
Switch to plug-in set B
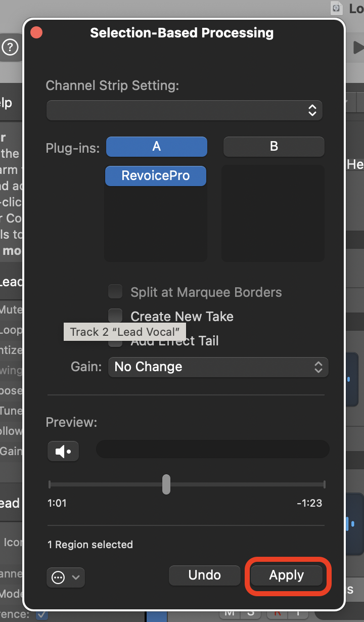pos(274,147)
